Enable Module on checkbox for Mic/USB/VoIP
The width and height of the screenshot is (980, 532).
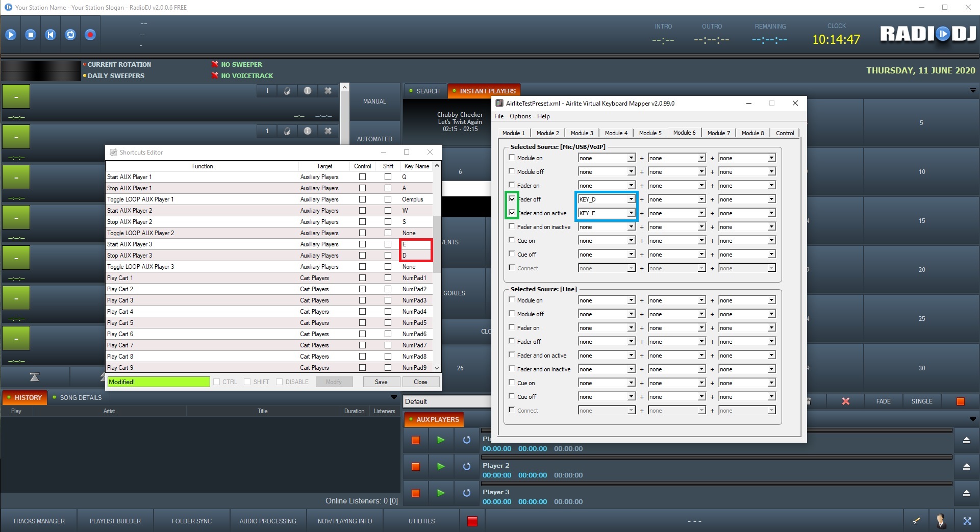[x=512, y=158]
